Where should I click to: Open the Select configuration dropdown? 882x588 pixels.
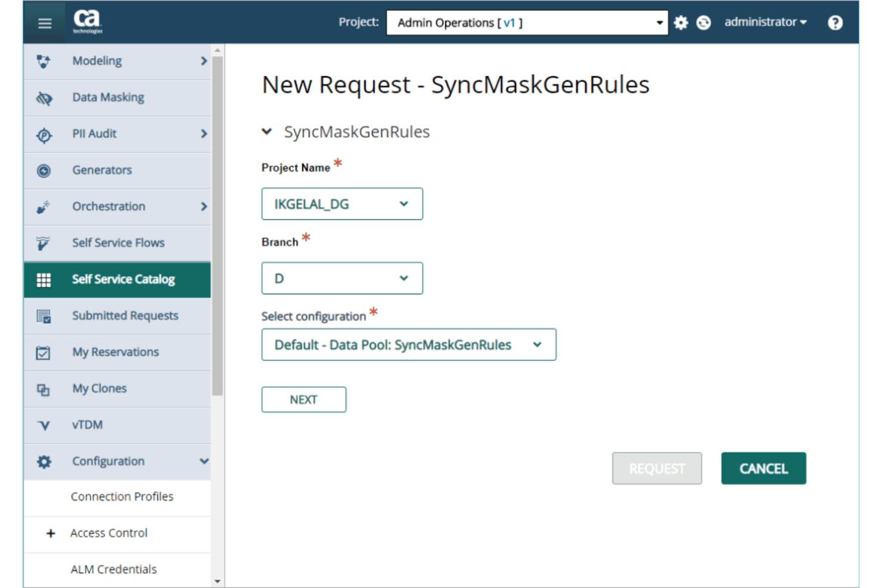click(409, 344)
